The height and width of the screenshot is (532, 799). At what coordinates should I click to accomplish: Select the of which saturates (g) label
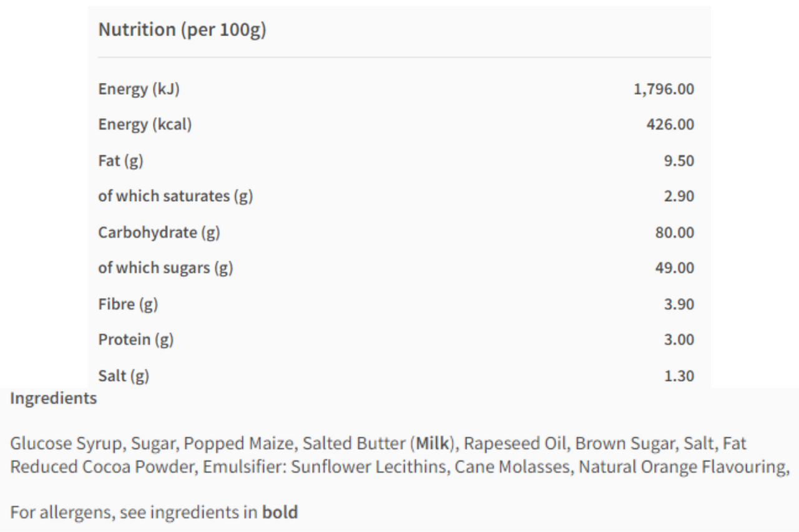pos(175,196)
